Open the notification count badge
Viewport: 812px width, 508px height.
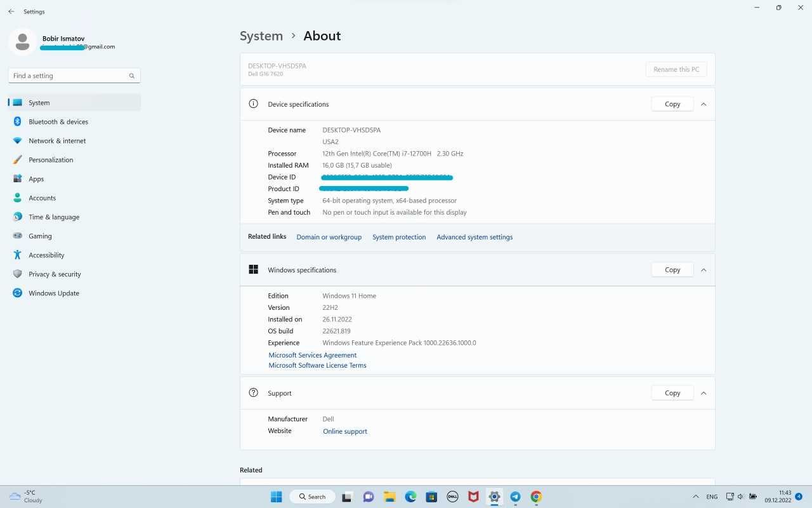(799, 497)
